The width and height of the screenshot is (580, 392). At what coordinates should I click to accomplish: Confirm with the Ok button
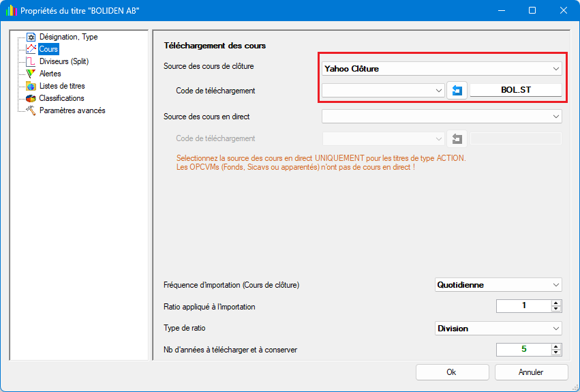453,372
